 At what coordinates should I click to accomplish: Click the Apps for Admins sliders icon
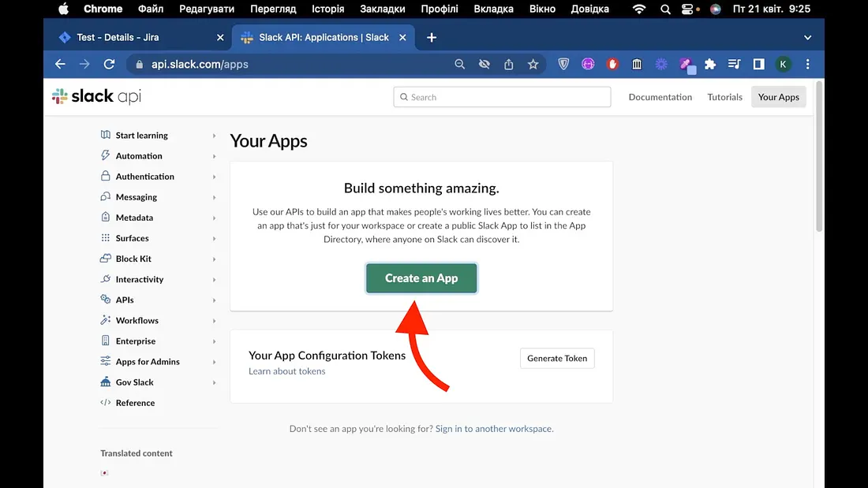(x=105, y=361)
